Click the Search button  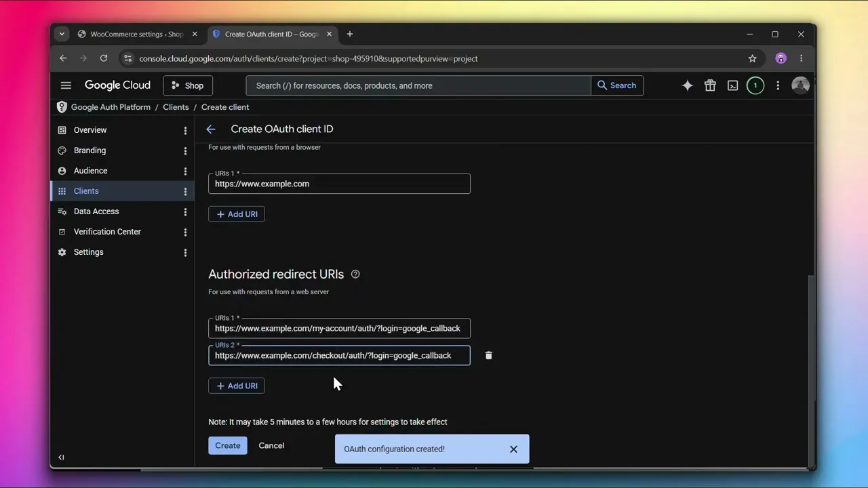point(617,85)
